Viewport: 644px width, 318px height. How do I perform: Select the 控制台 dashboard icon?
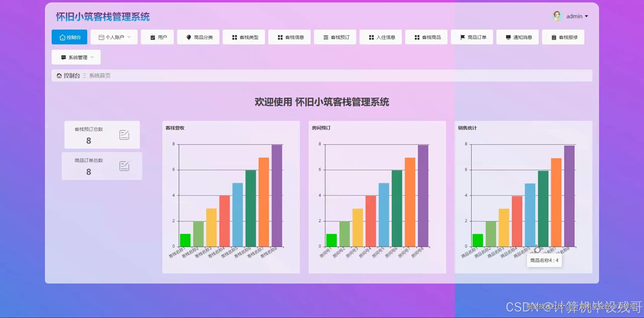[62, 37]
